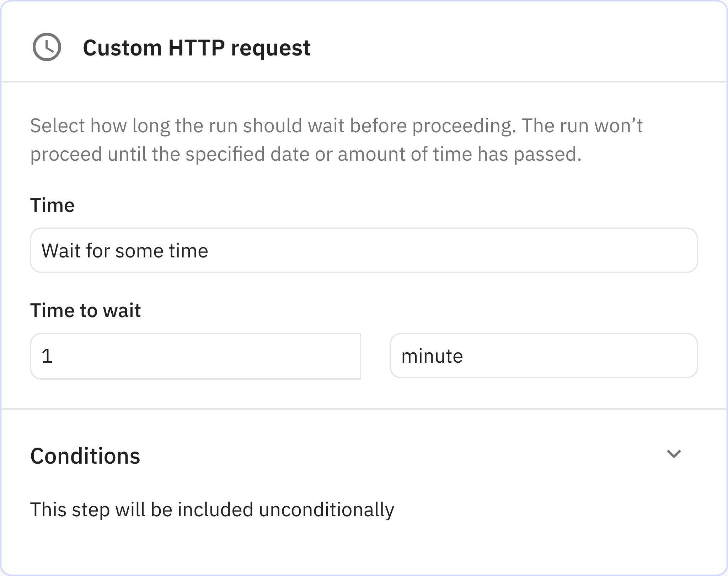Click the Custom HTTP request title
728x576 pixels.
[197, 48]
